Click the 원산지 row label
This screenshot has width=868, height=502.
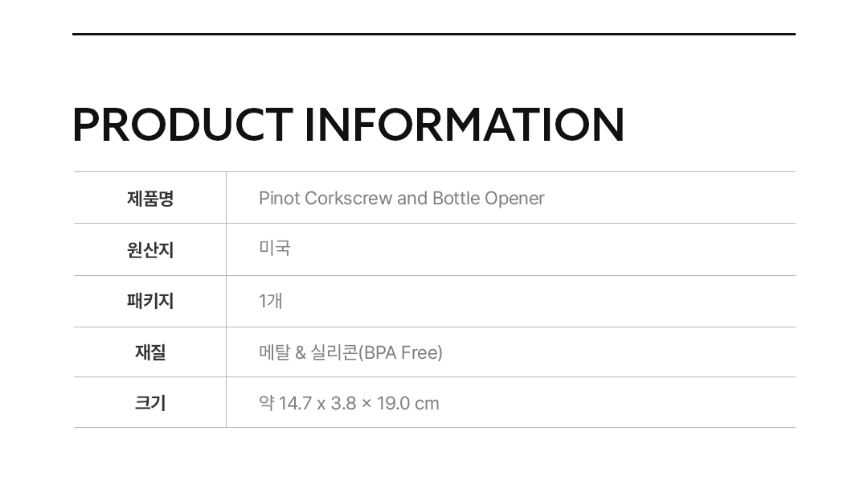150,250
